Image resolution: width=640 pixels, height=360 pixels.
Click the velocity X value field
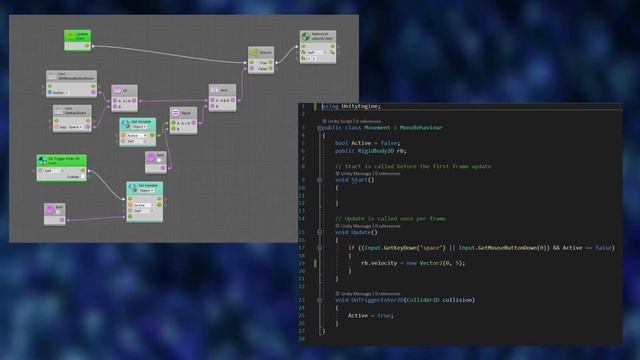click(309, 58)
